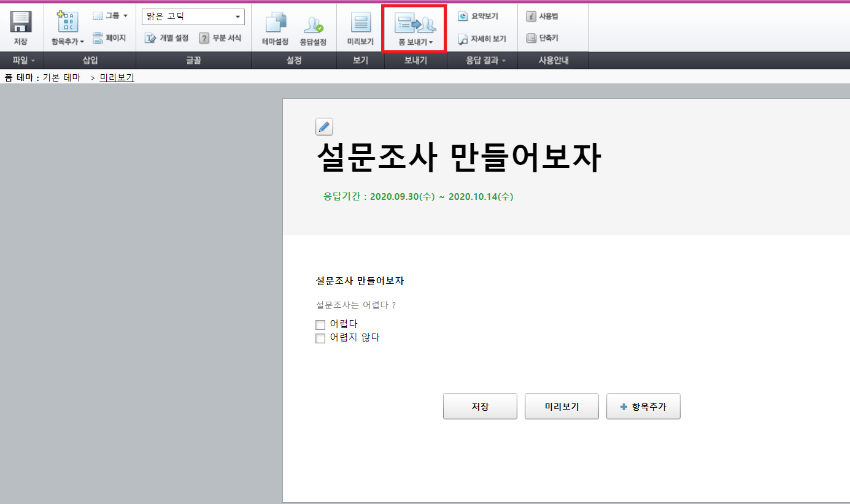The height and width of the screenshot is (504, 850).
Task: Check the 어렵지 않다 checkbox
Action: click(320, 338)
